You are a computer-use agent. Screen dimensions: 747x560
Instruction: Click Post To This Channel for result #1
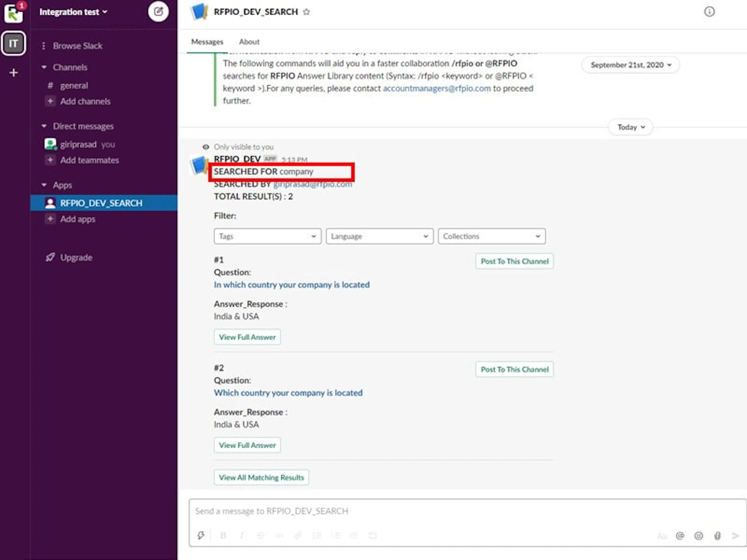(514, 261)
